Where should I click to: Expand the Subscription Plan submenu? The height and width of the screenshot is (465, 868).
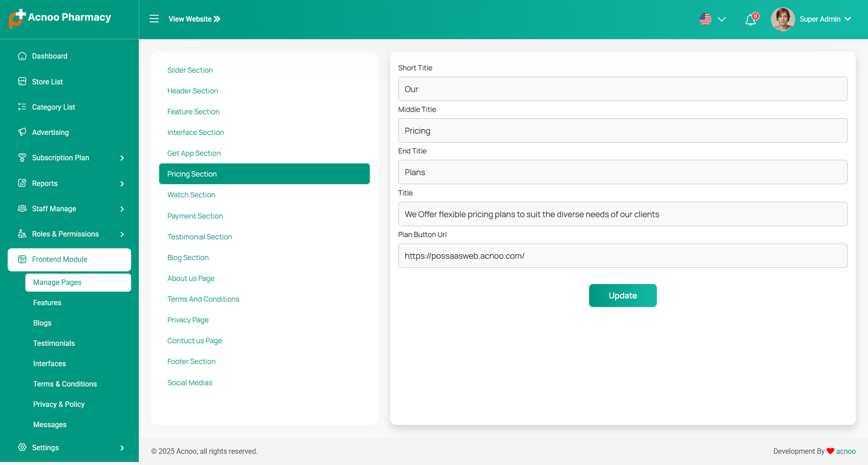click(x=122, y=158)
